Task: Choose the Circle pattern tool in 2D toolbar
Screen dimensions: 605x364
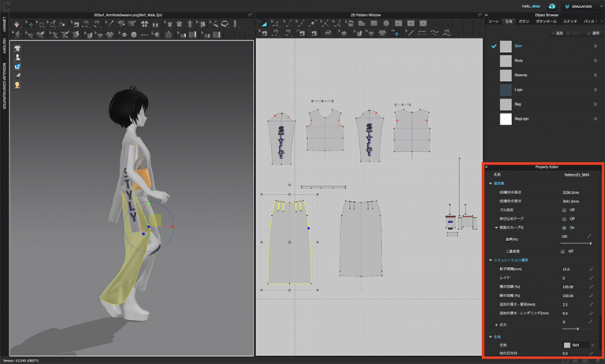Action: coord(386,24)
